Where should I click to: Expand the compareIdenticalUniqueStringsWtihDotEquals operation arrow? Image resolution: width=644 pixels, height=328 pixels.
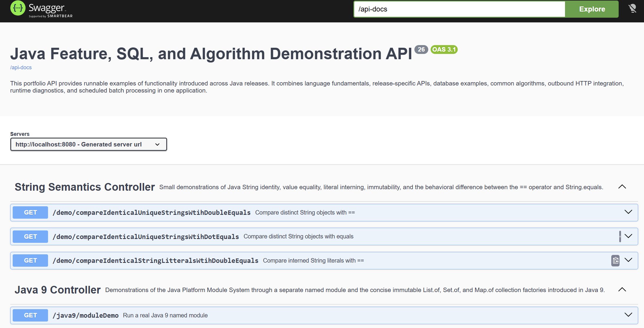click(628, 236)
